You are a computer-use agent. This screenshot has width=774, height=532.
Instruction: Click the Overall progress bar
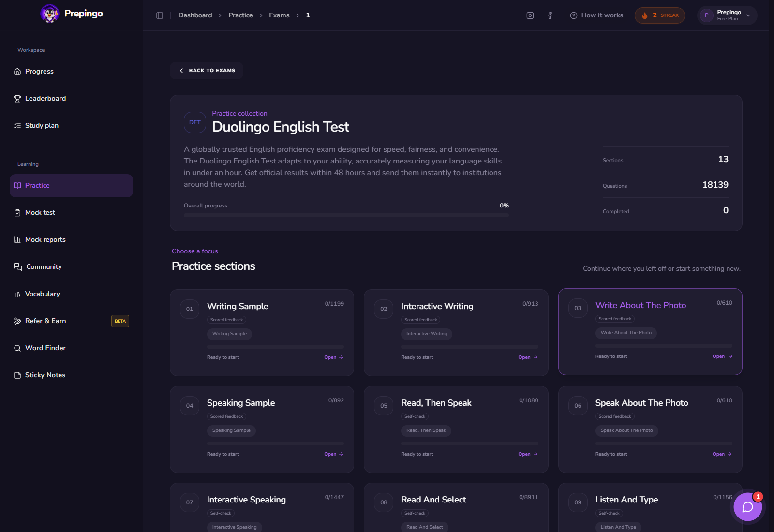(x=346, y=215)
